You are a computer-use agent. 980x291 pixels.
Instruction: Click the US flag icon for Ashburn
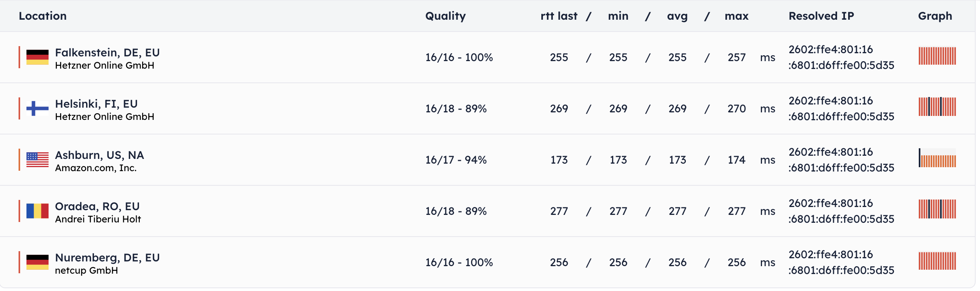pos(38,160)
